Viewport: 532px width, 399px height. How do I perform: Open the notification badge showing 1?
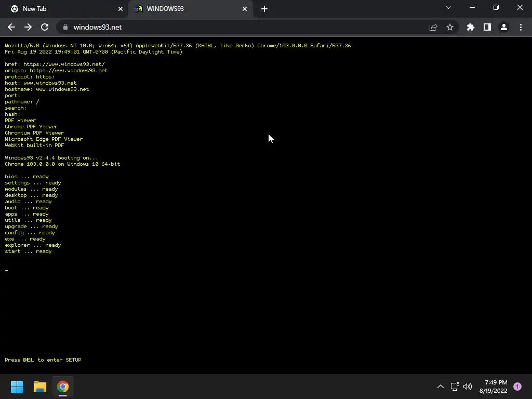pos(517,387)
